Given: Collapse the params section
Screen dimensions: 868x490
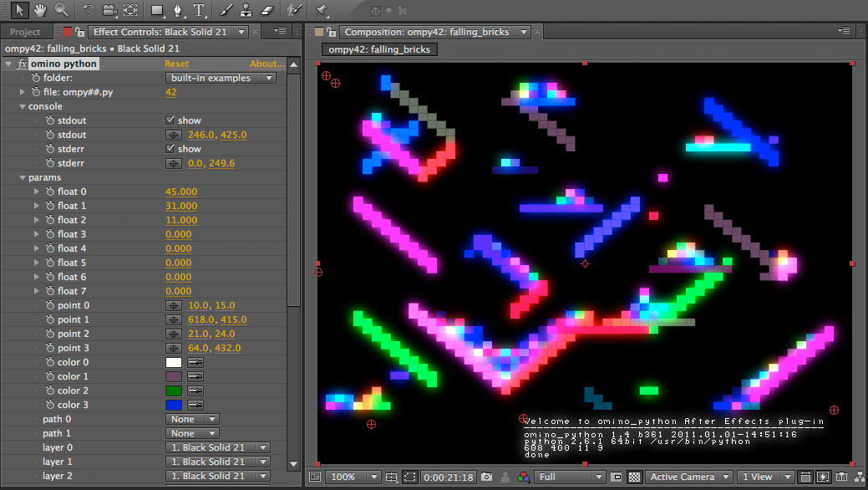Looking at the screenshot, I should click(23, 177).
